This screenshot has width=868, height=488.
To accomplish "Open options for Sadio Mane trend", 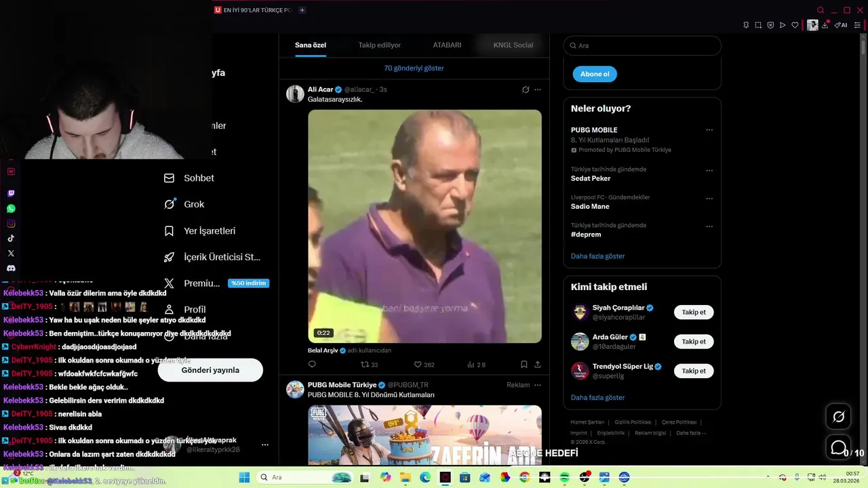I will [709, 199].
